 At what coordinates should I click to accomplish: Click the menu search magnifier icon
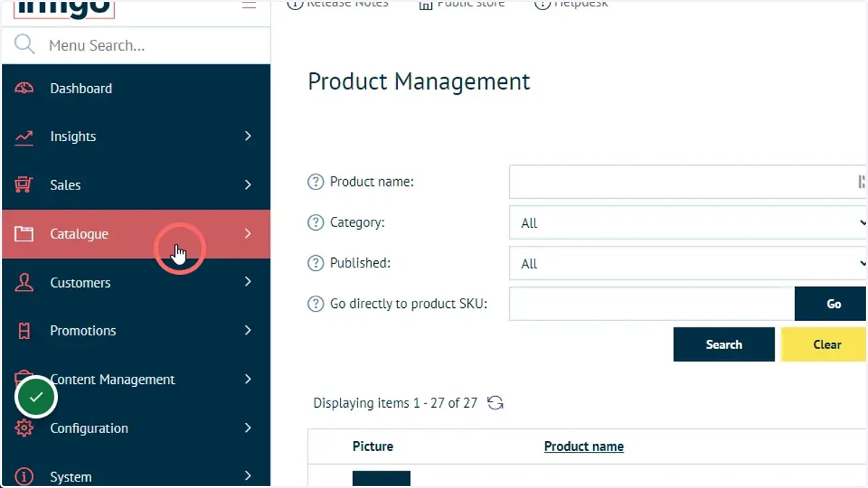(x=24, y=44)
